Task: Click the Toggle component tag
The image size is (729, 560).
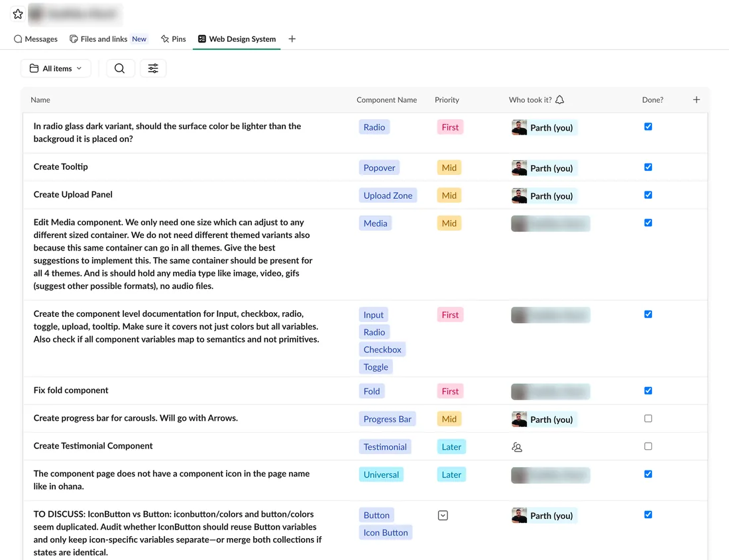Action: [x=376, y=367]
